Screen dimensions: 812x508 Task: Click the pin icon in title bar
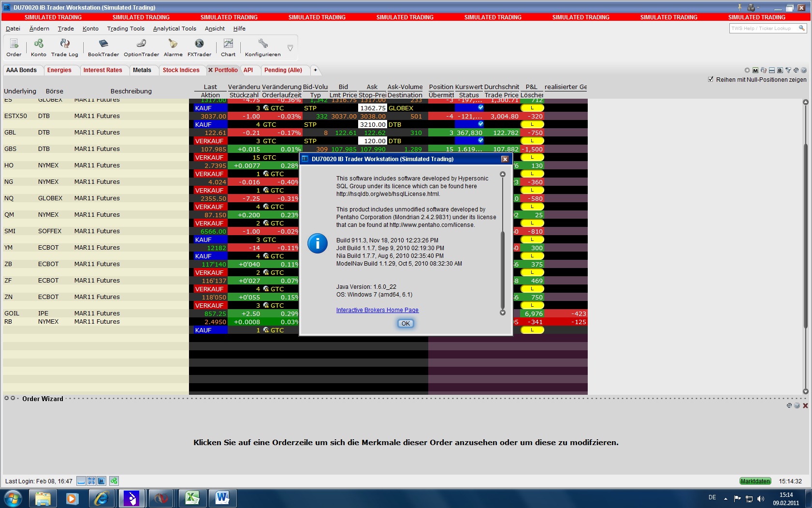pyautogui.click(x=739, y=7)
